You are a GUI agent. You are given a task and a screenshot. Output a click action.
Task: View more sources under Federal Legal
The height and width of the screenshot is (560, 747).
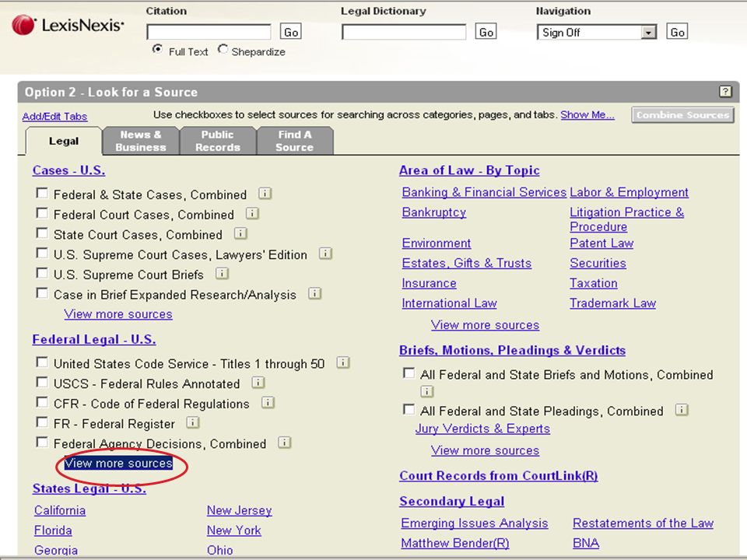(118, 464)
